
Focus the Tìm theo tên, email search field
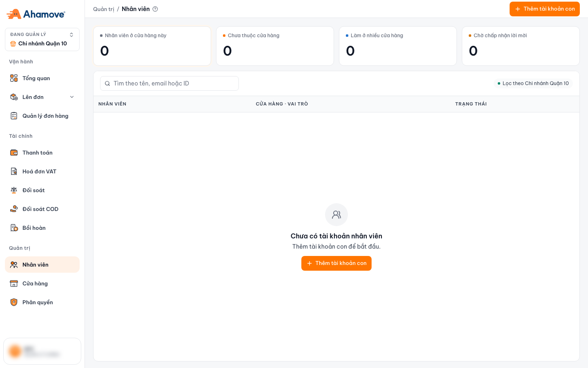click(169, 83)
